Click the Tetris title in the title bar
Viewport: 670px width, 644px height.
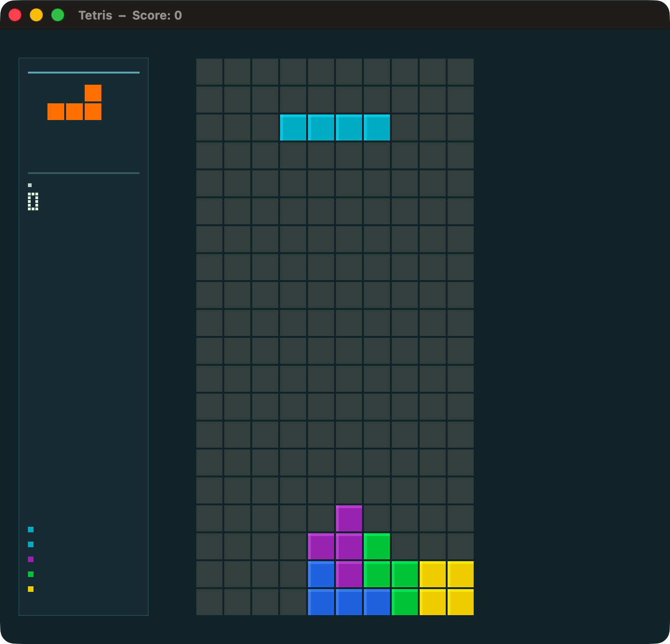pyautogui.click(x=95, y=15)
